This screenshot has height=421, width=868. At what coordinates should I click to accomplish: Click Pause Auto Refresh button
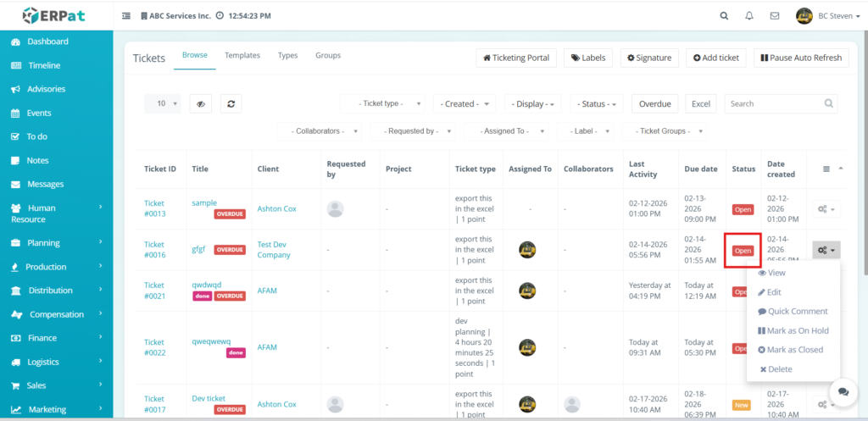[x=800, y=58]
